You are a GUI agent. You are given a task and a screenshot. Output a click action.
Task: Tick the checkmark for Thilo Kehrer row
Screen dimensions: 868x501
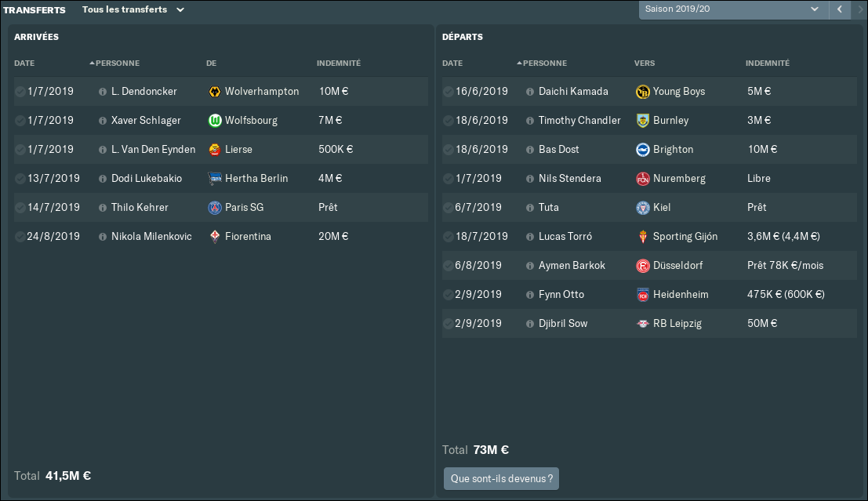click(20, 208)
